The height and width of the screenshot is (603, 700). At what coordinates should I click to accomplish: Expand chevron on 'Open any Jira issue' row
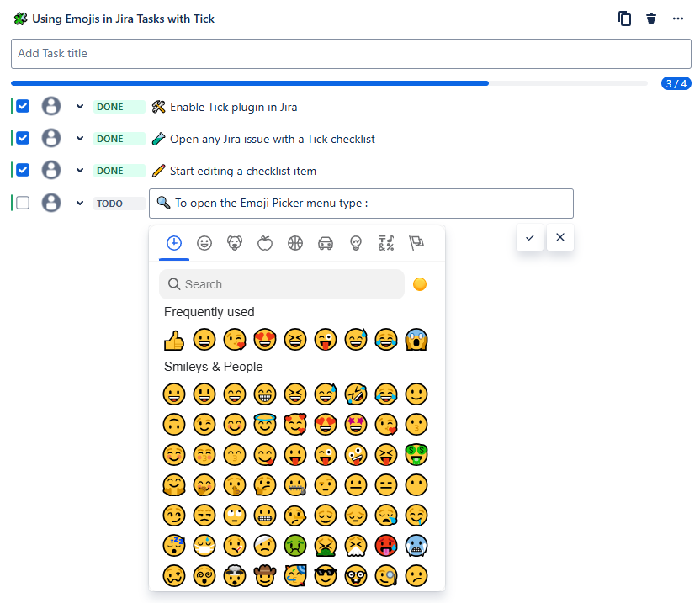80,139
